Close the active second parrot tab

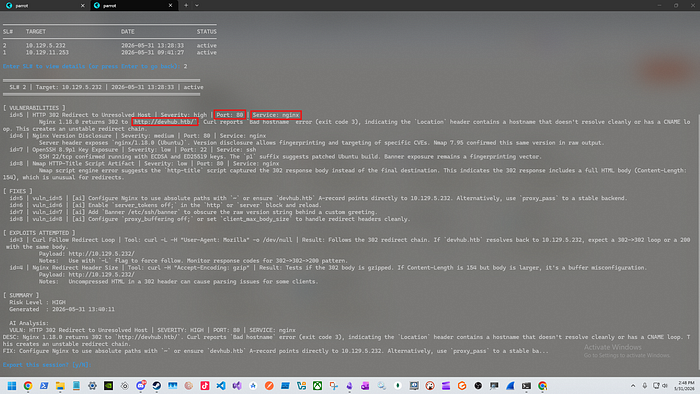[x=171, y=5]
